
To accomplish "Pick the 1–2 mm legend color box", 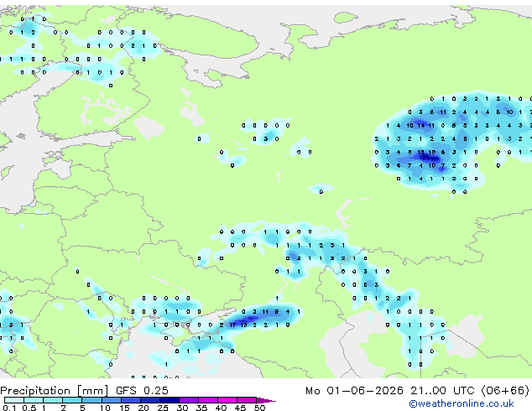I will click(x=53, y=400).
